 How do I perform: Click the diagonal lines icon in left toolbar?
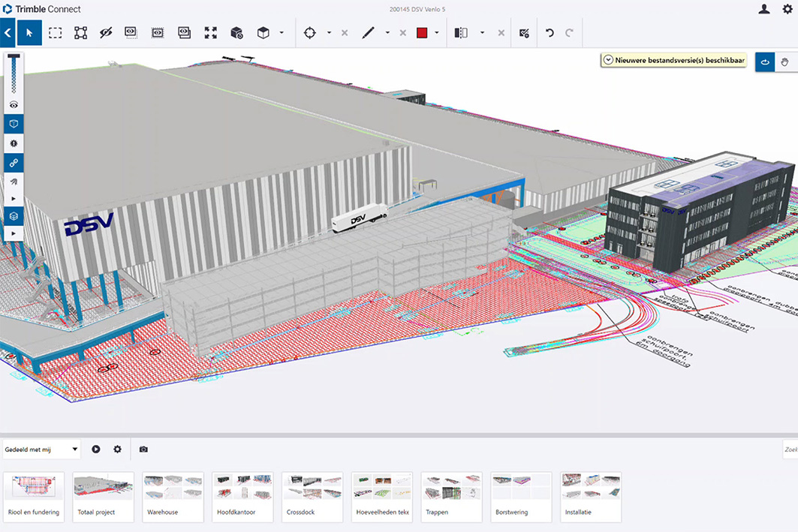(14, 182)
